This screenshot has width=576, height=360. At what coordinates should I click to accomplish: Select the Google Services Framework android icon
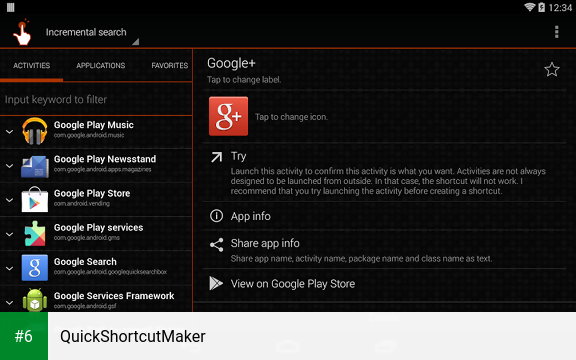pyautogui.click(x=35, y=300)
